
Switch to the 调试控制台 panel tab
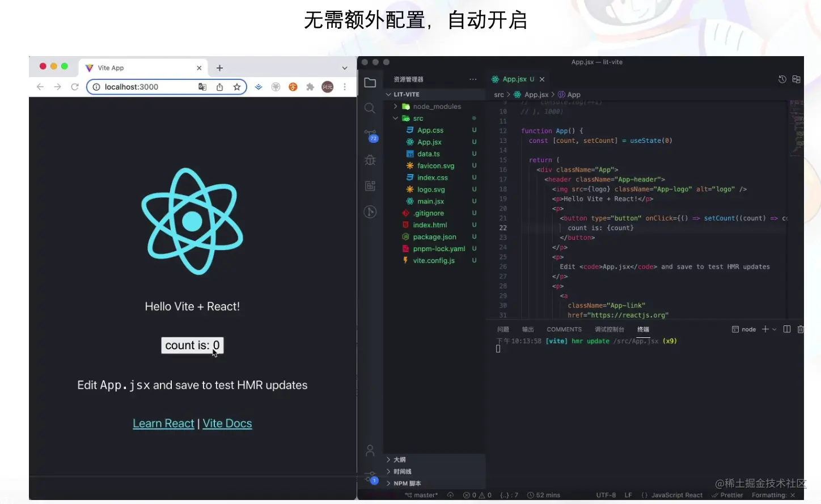[x=610, y=329]
